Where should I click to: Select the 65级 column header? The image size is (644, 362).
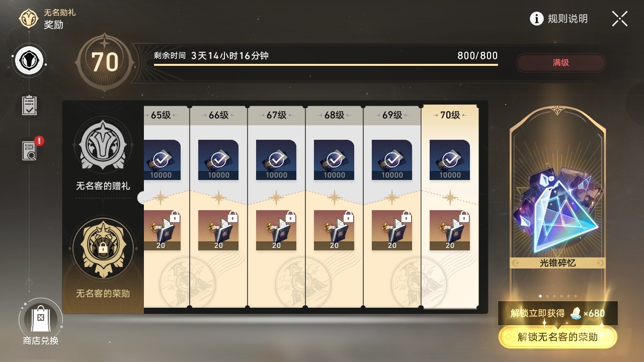pos(161,115)
